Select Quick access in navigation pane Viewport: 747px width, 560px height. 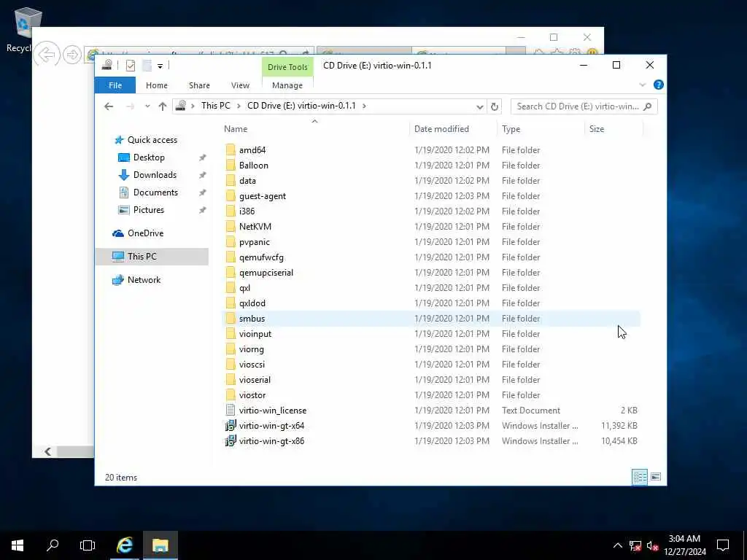click(x=152, y=140)
